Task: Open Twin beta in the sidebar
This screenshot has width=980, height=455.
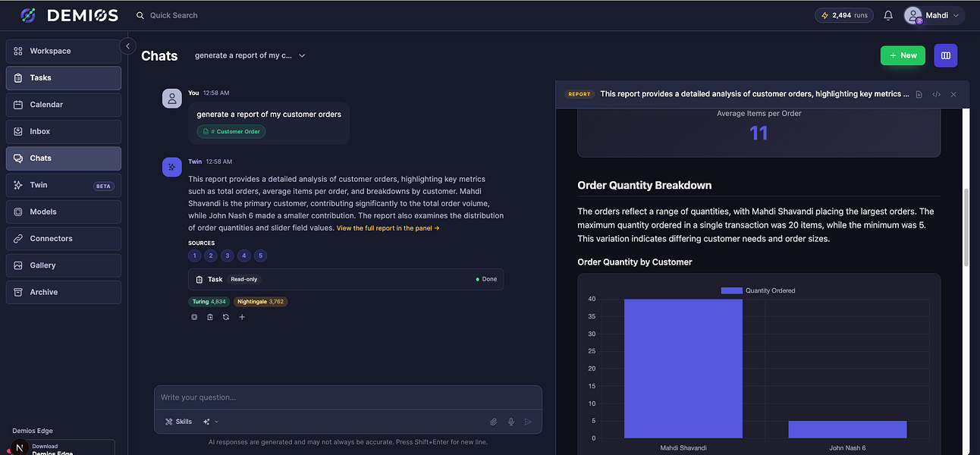Action: pyautogui.click(x=64, y=185)
